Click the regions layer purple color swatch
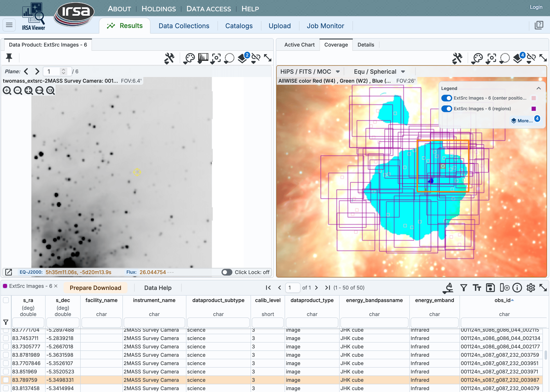 pos(533,109)
